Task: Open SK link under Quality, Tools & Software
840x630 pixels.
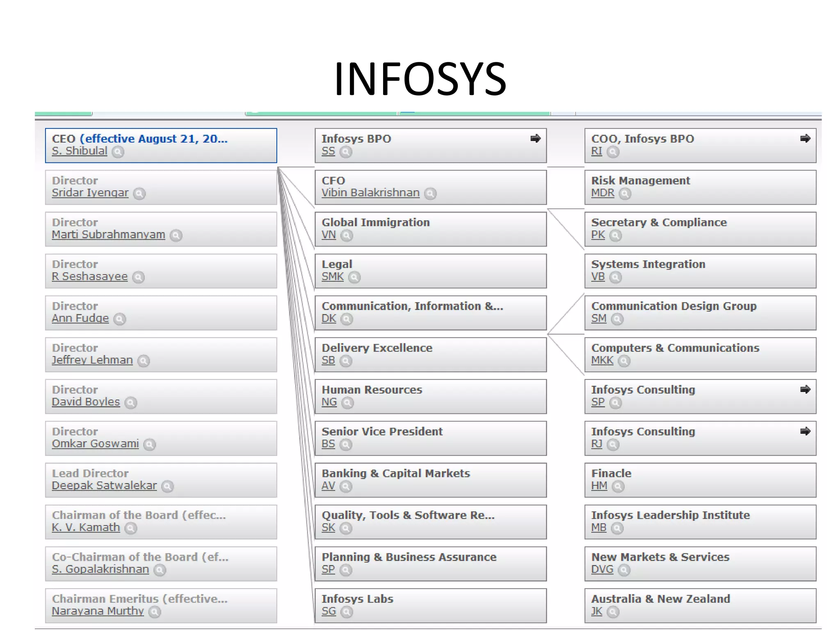Action: pyautogui.click(x=328, y=527)
